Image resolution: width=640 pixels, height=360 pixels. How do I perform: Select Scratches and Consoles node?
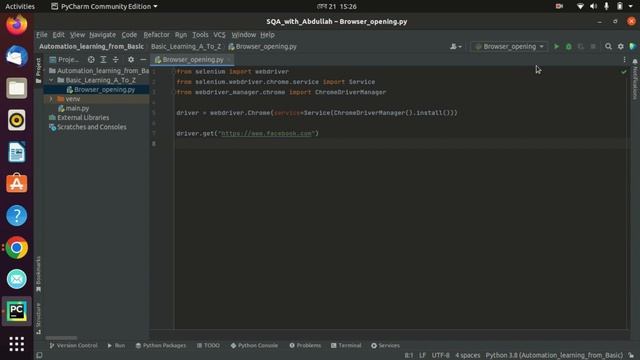click(x=88, y=127)
